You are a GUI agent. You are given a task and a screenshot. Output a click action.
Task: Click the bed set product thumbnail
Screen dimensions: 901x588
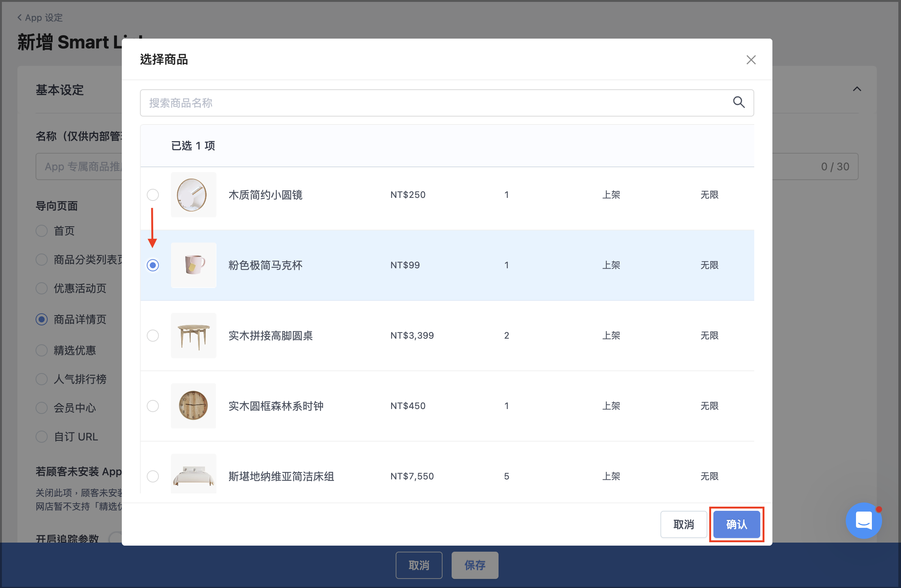click(x=193, y=474)
